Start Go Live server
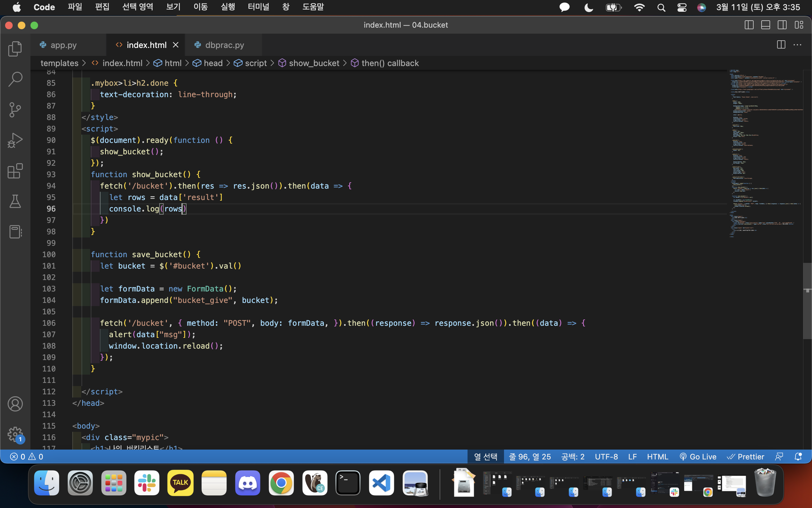 [698, 457]
